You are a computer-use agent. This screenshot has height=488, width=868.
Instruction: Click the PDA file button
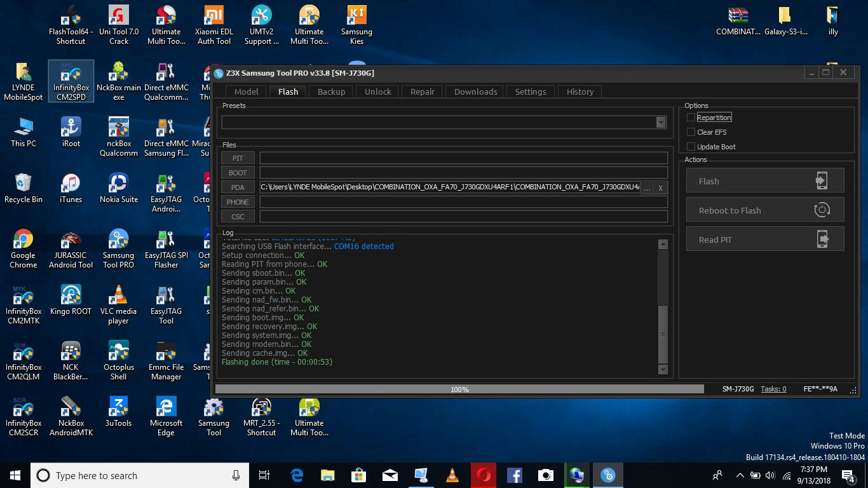point(238,187)
